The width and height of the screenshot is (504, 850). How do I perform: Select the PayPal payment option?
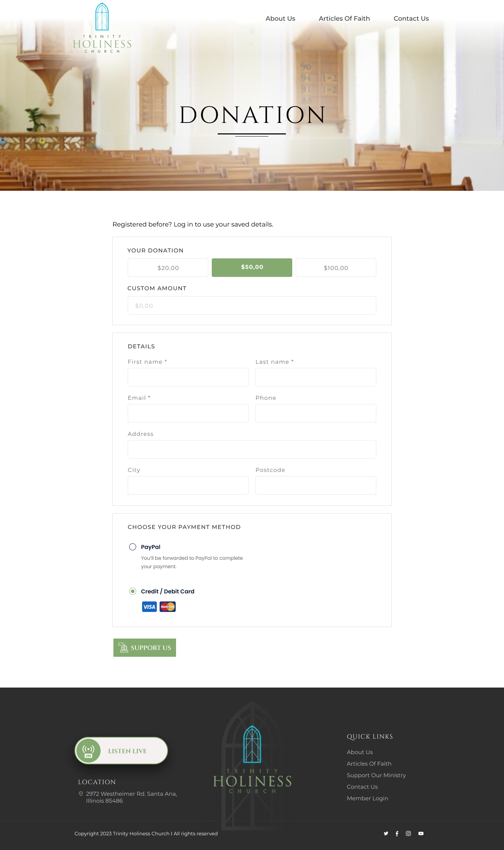(133, 547)
